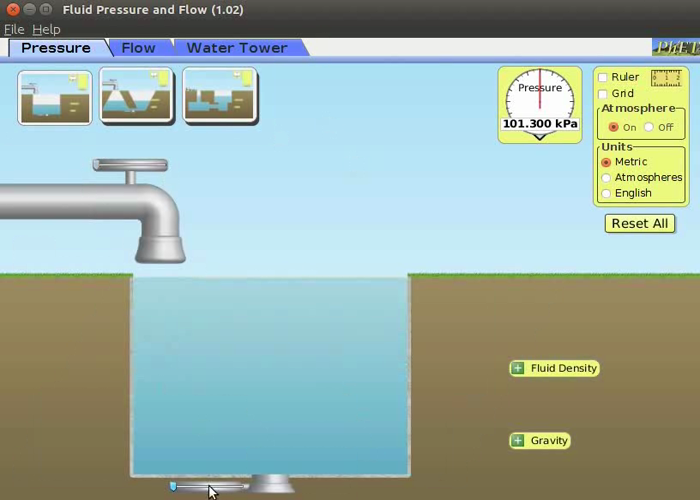Click the PhET logo
Viewport: 700px width, 500px height.
pos(676,47)
